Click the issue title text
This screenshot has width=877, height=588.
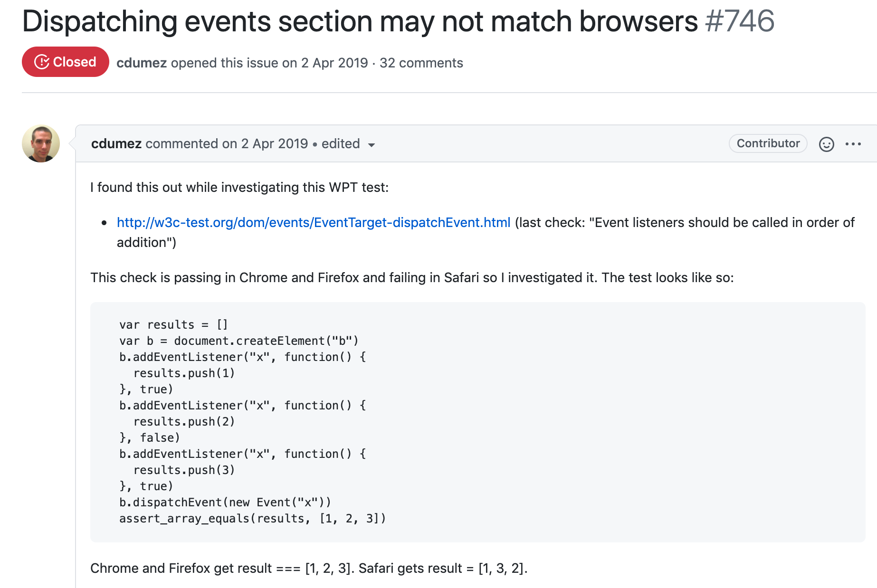pos(360,21)
